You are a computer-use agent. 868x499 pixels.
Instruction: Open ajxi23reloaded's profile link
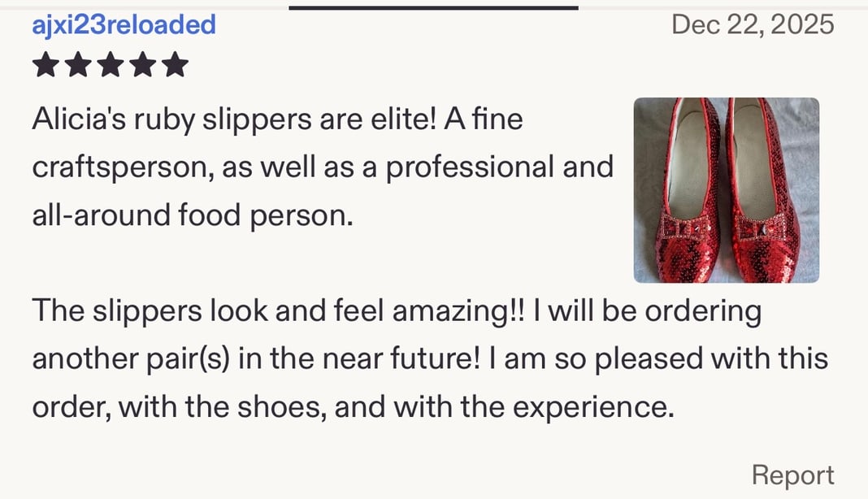click(x=124, y=24)
